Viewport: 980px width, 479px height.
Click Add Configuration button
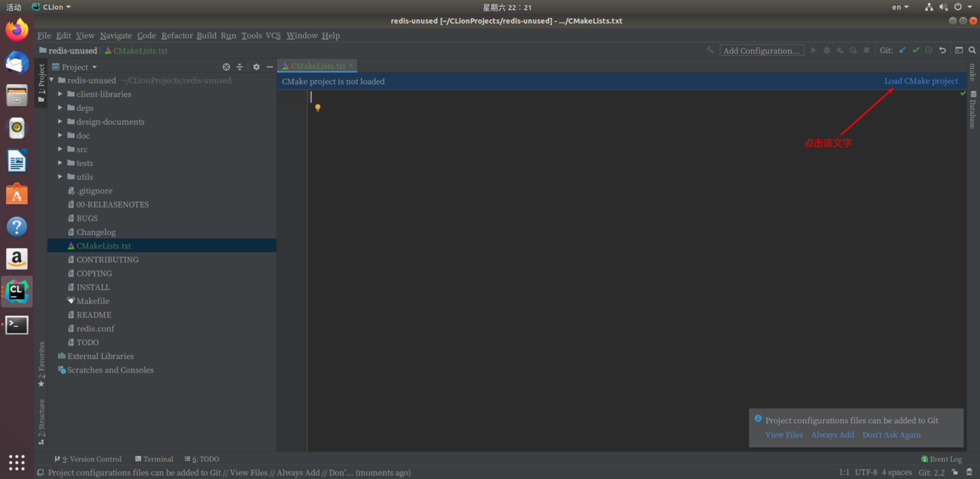click(x=762, y=51)
